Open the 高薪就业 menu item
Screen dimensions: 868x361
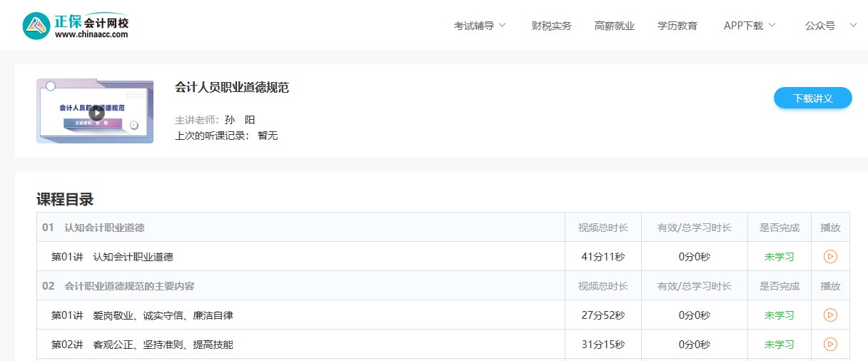pyautogui.click(x=615, y=26)
